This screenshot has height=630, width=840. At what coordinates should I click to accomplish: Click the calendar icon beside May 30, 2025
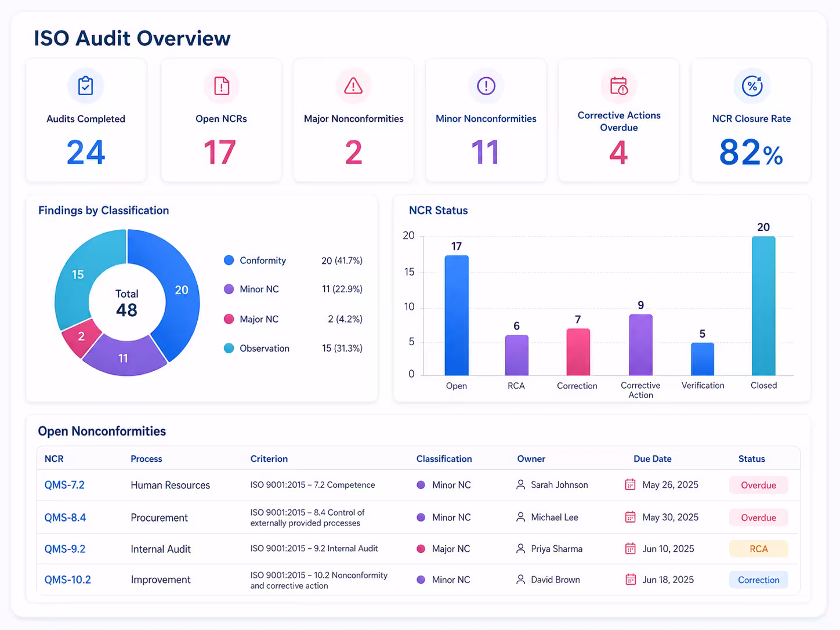pyautogui.click(x=630, y=517)
